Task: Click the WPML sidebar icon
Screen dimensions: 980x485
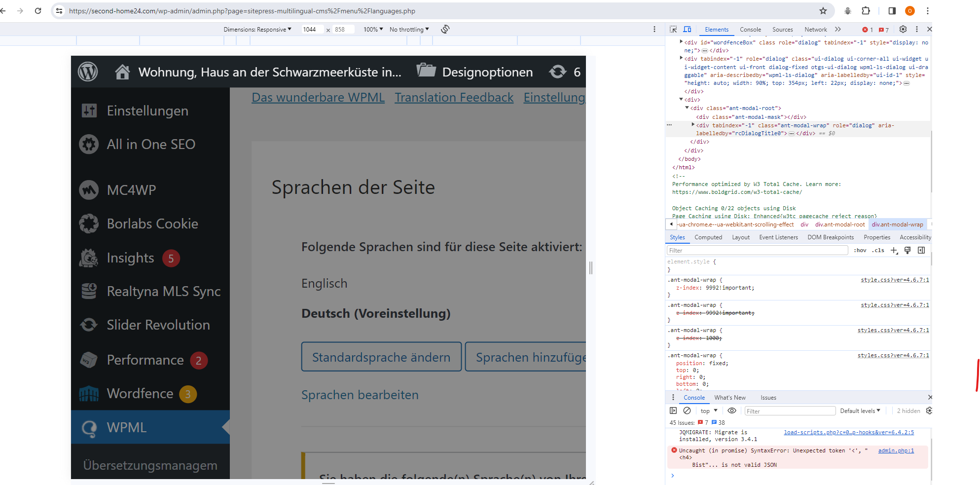Action: click(89, 428)
